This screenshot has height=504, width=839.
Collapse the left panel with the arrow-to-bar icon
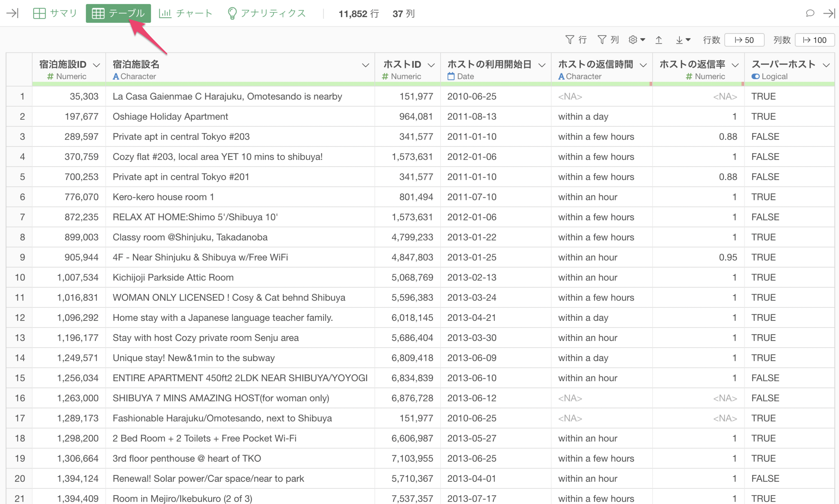(x=12, y=13)
